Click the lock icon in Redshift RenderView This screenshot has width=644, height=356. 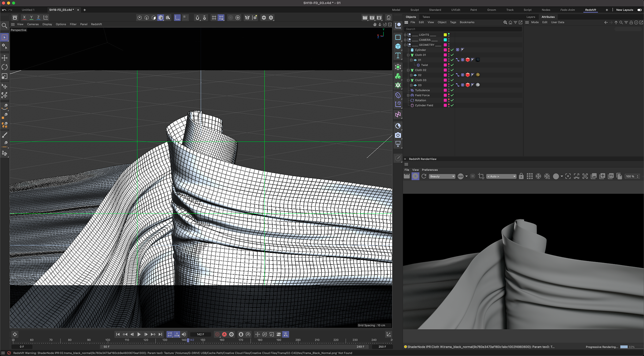(x=521, y=176)
